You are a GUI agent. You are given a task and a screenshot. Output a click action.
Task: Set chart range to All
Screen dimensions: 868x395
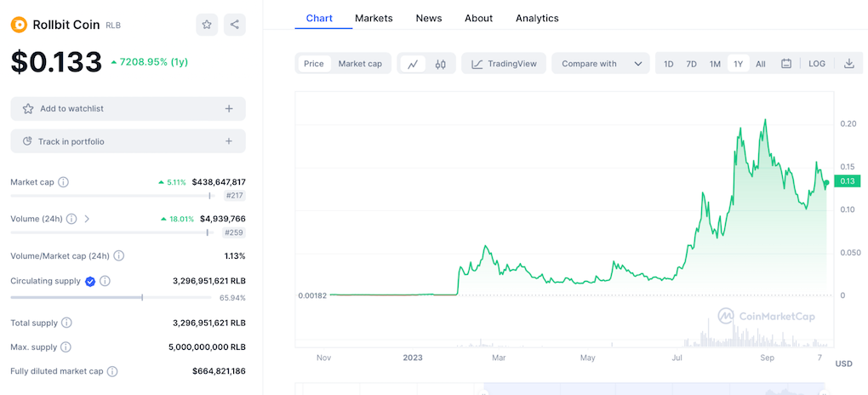[x=761, y=64]
